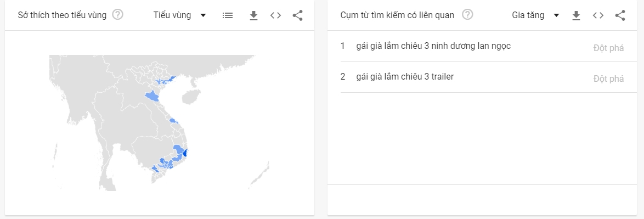Download the subregion interest data
644x219 pixels.
click(x=254, y=15)
